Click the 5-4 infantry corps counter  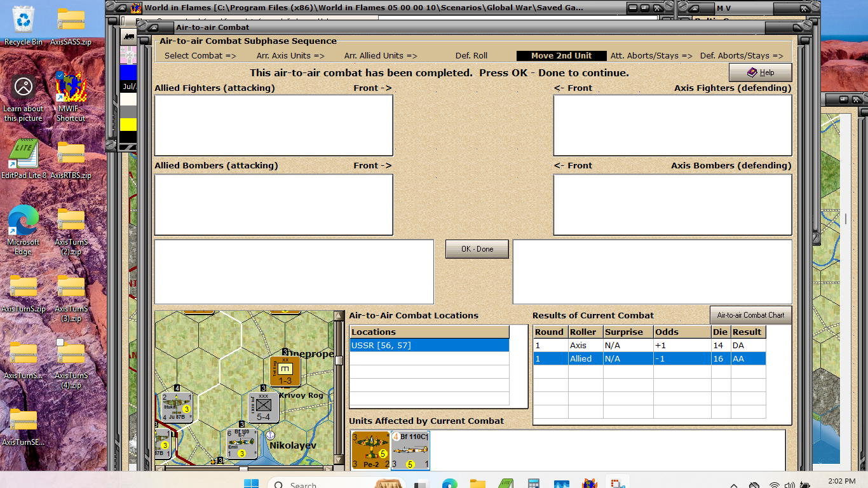tap(264, 407)
